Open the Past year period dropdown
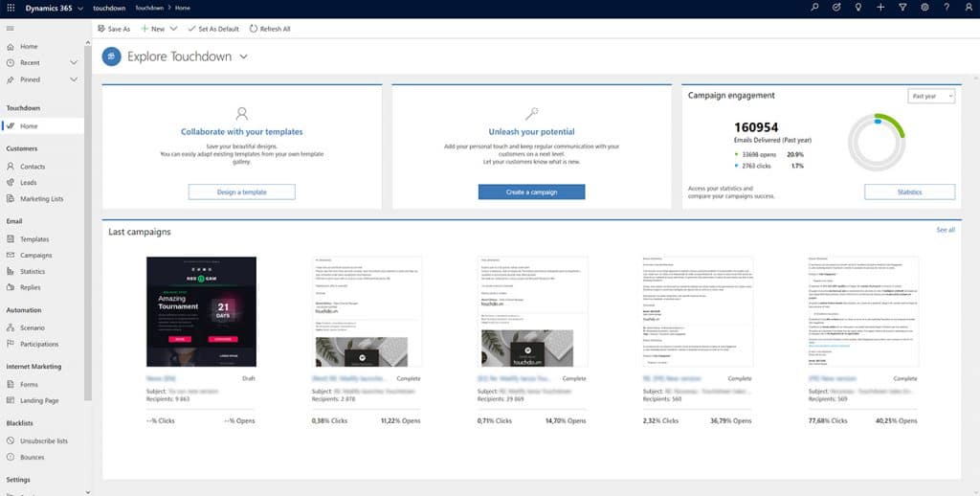Viewport: 980px width, 496px height. tap(930, 97)
